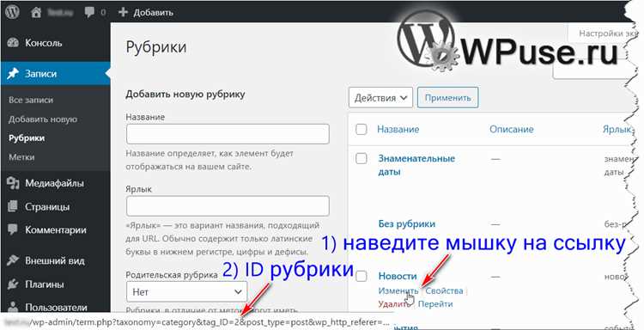Click the Комментарии sidebar icon
Screen dimensions: 644x330
14,229
